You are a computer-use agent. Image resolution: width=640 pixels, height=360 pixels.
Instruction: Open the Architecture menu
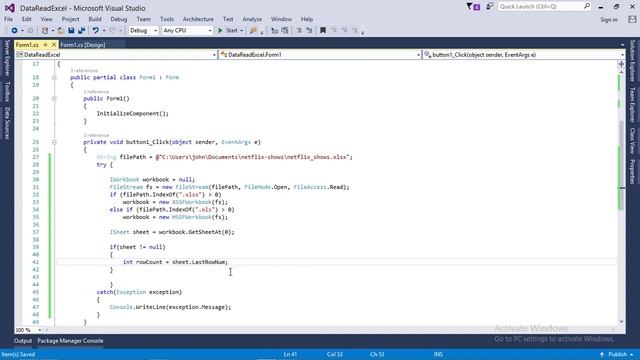click(198, 19)
